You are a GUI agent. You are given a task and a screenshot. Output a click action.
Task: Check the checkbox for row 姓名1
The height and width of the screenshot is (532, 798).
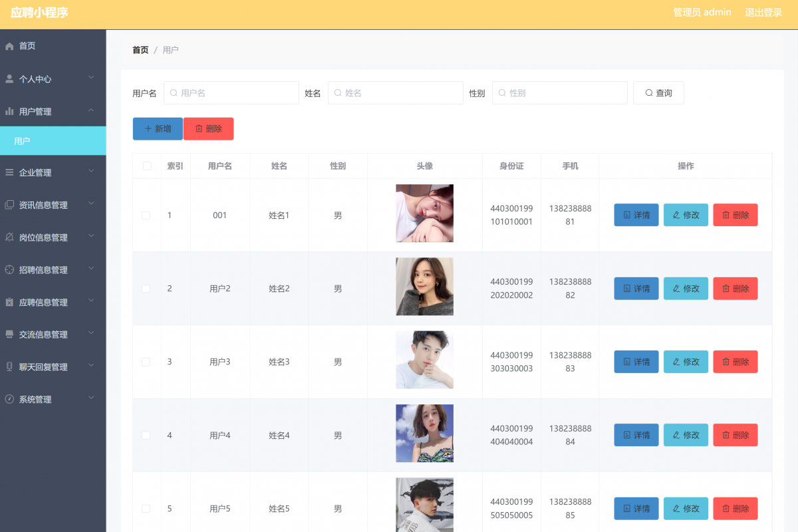146,215
